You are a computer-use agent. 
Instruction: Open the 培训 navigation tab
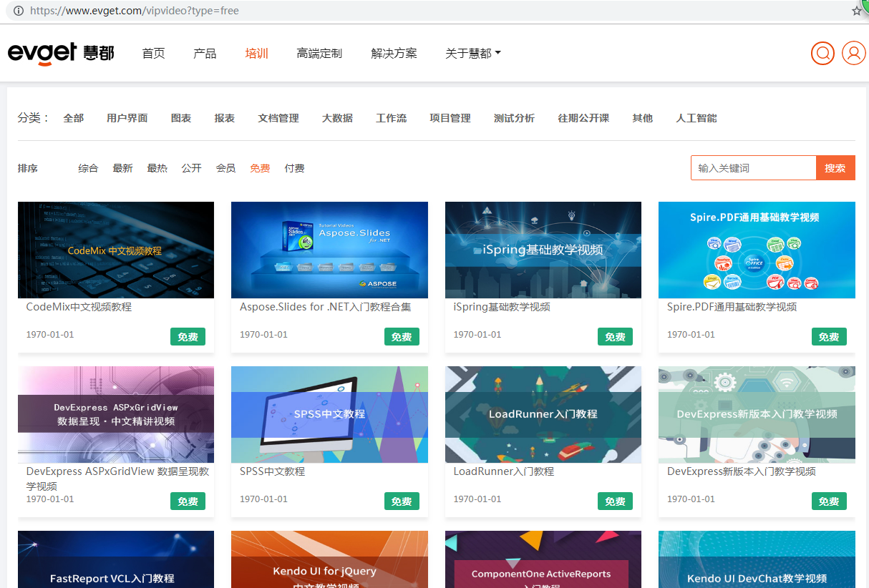pos(256,54)
